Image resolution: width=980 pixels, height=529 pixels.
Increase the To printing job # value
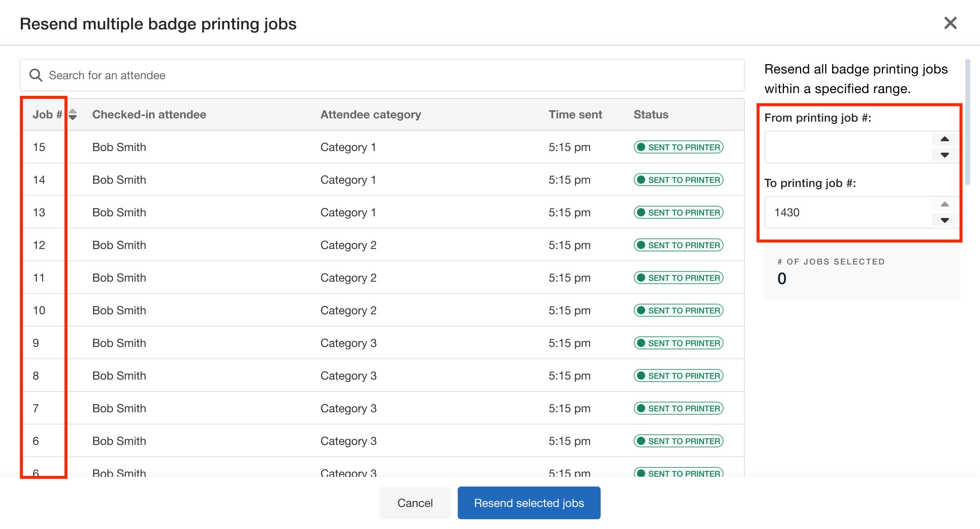pos(944,204)
